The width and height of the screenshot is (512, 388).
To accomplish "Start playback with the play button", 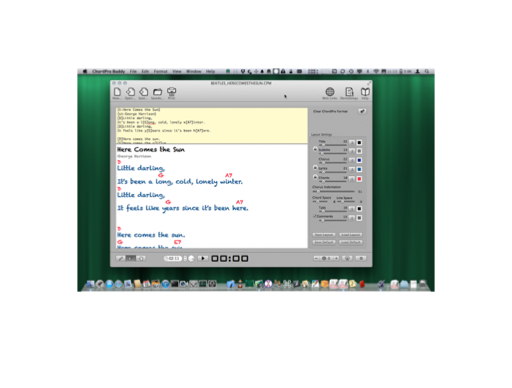I will [203, 259].
